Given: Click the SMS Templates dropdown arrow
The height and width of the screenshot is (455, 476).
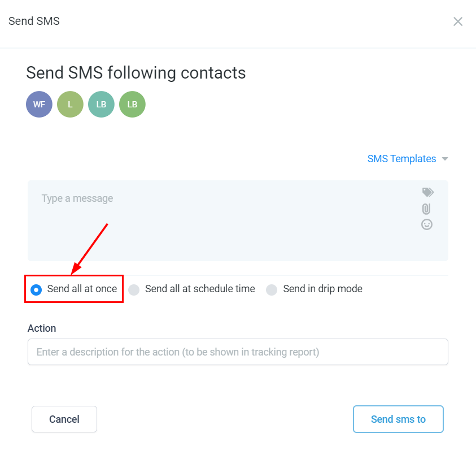Looking at the screenshot, I should pyautogui.click(x=445, y=159).
